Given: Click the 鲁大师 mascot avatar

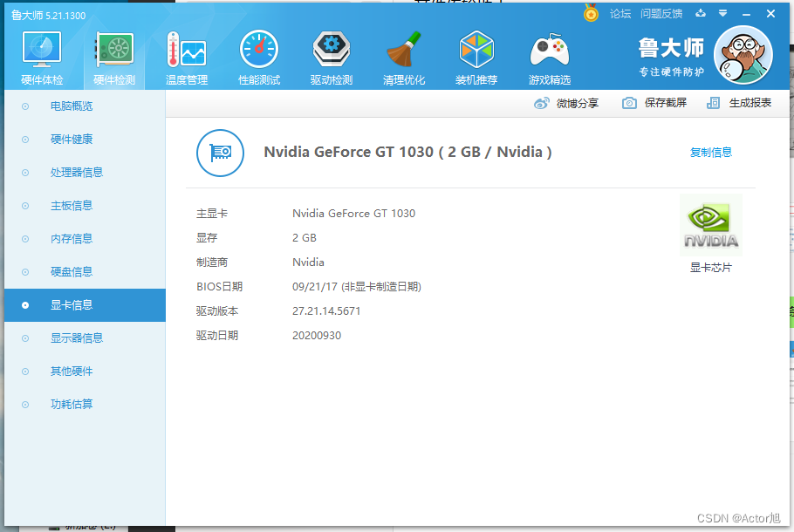Looking at the screenshot, I should point(743,55).
